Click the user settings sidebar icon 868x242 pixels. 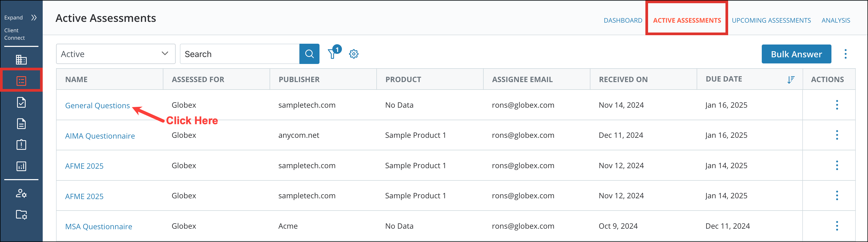pos(21,193)
